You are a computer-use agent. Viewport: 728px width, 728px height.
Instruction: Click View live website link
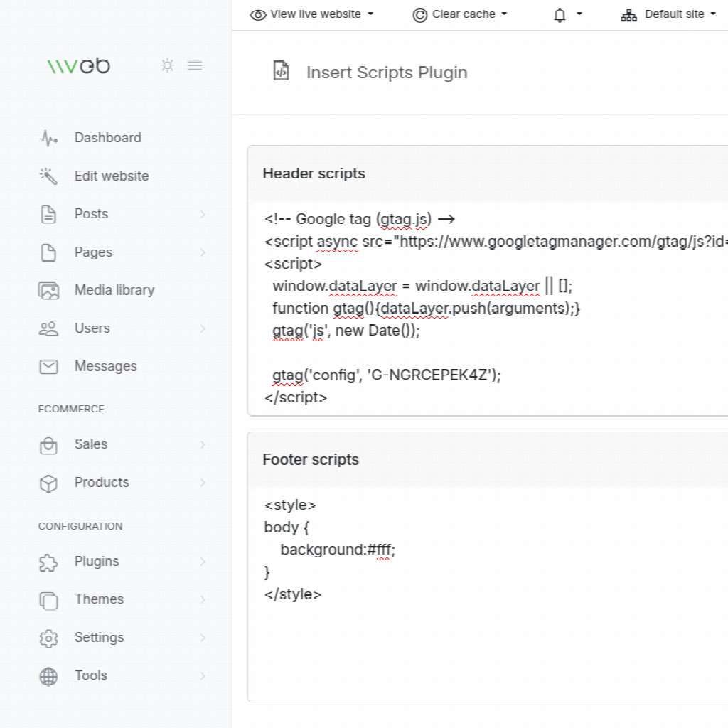click(311, 14)
